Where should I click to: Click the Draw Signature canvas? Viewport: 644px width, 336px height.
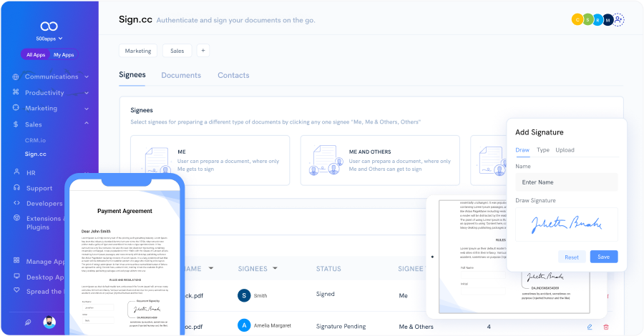pyautogui.click(x=567, y=224)
